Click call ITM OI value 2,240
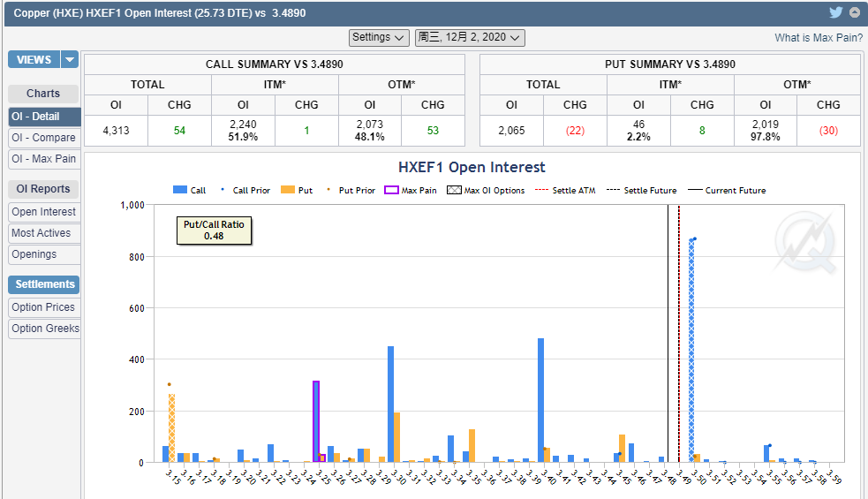868x499 pixels. [243, 124]
